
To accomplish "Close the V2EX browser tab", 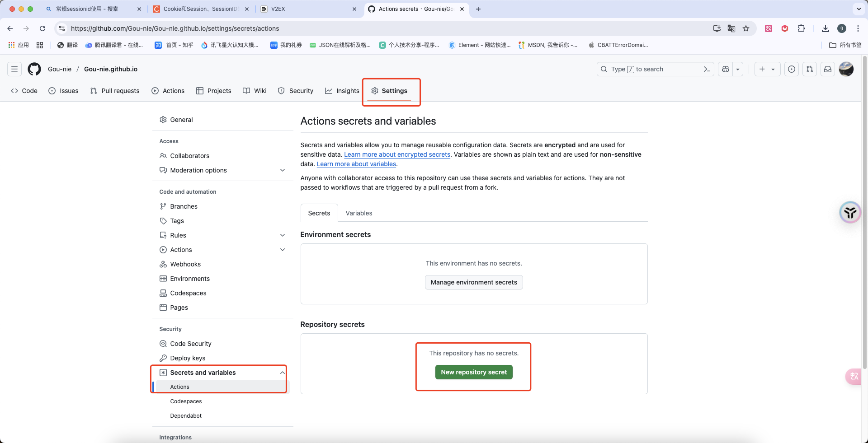I will [354, 9].
